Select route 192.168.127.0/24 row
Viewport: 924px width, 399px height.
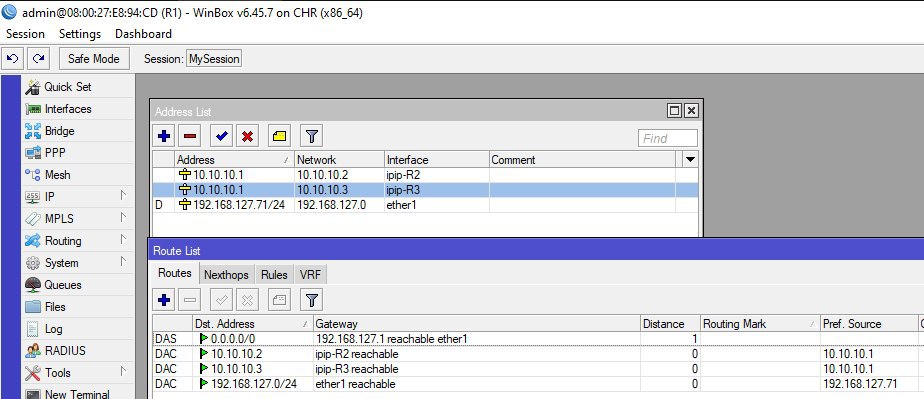click(x=538, y=384)
